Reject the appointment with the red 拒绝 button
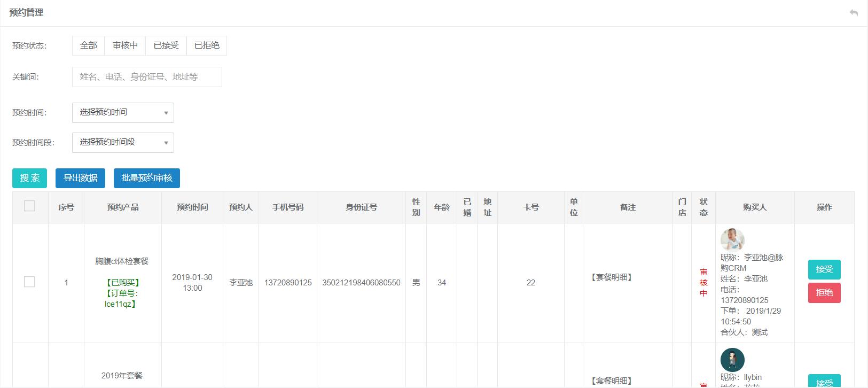The height and width of the screenshot is (388, 868). click(x=824, y=293)
